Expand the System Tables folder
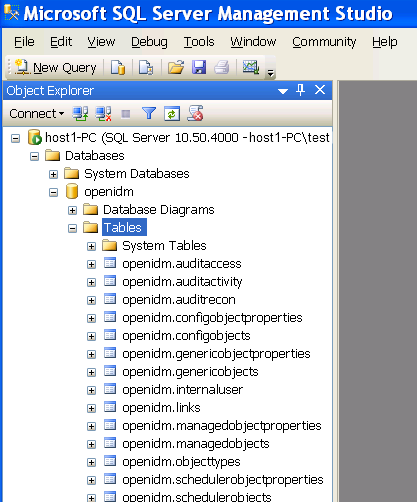The width and height of the screenshot is (417, 502). pos(91,246)
